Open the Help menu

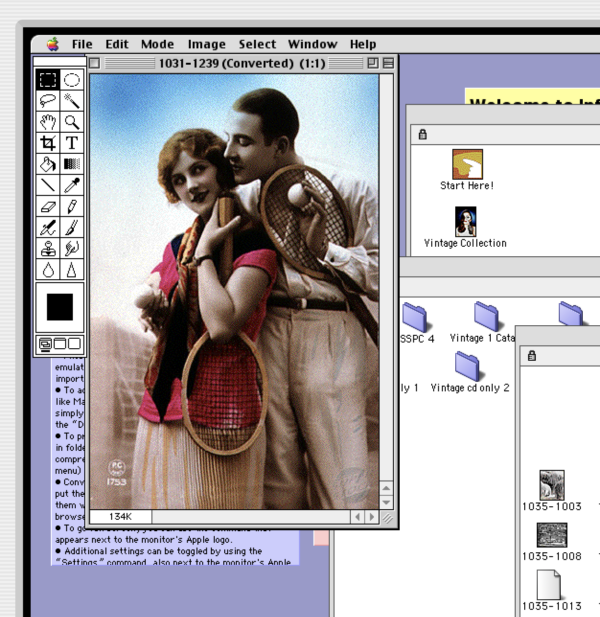click(363, 44)
